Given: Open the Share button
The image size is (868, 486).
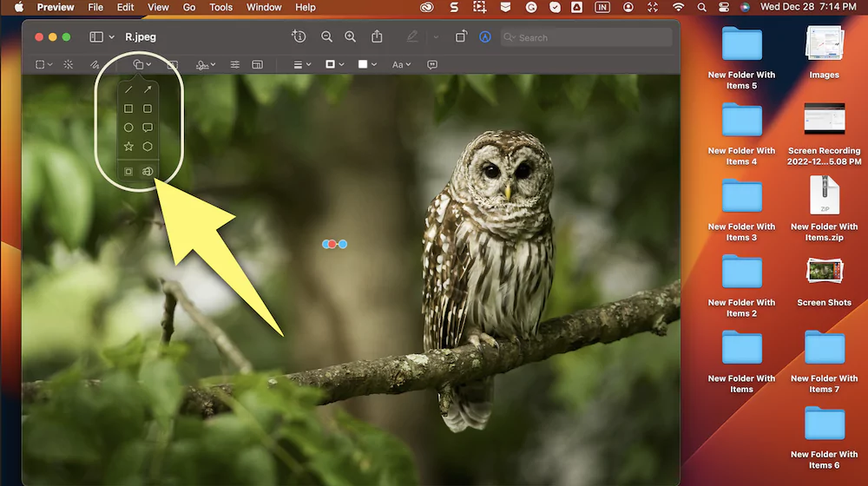Looking at the screenshot, I should [x=377, y=36].
